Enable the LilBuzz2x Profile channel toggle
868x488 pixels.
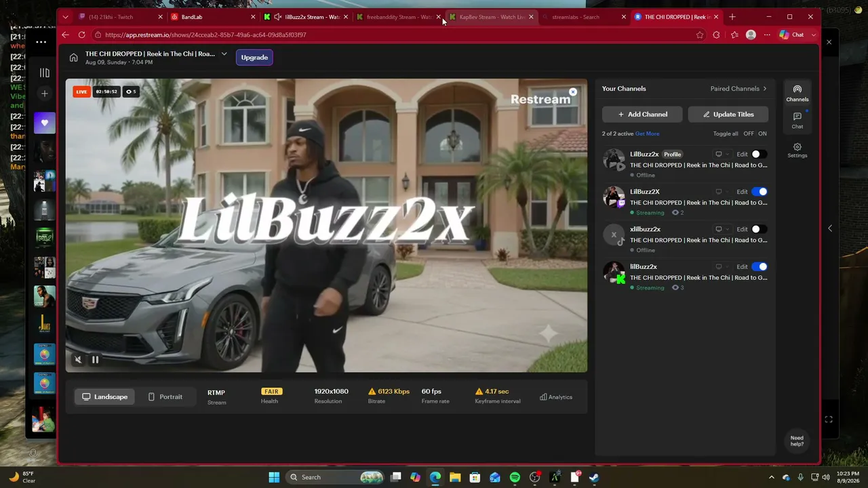click(x=759, y=155)
